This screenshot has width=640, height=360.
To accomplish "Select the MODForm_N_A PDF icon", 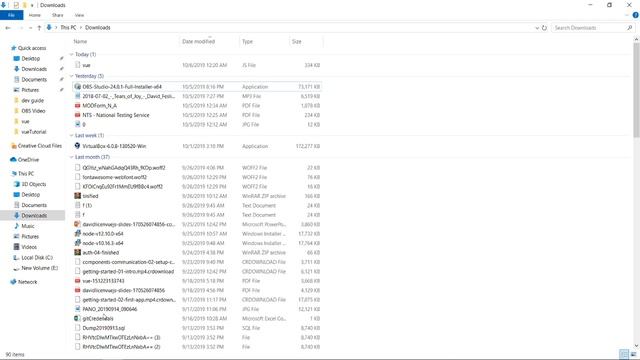I will (x=78, y=106).
